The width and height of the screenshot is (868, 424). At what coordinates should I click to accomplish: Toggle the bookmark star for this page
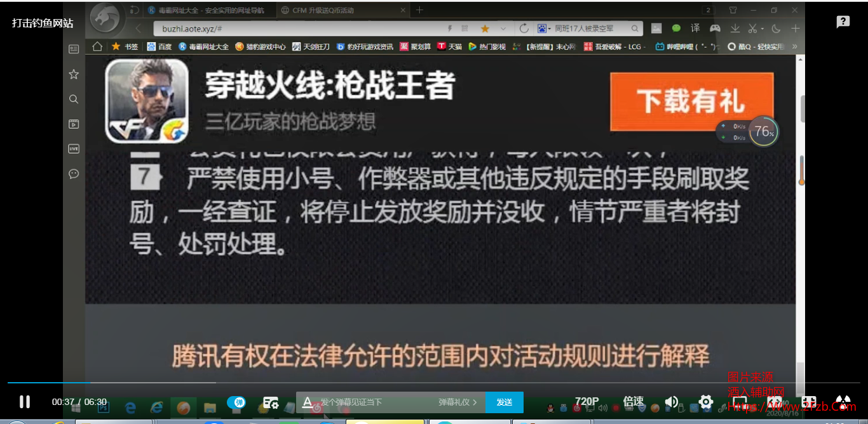point(485,29)
